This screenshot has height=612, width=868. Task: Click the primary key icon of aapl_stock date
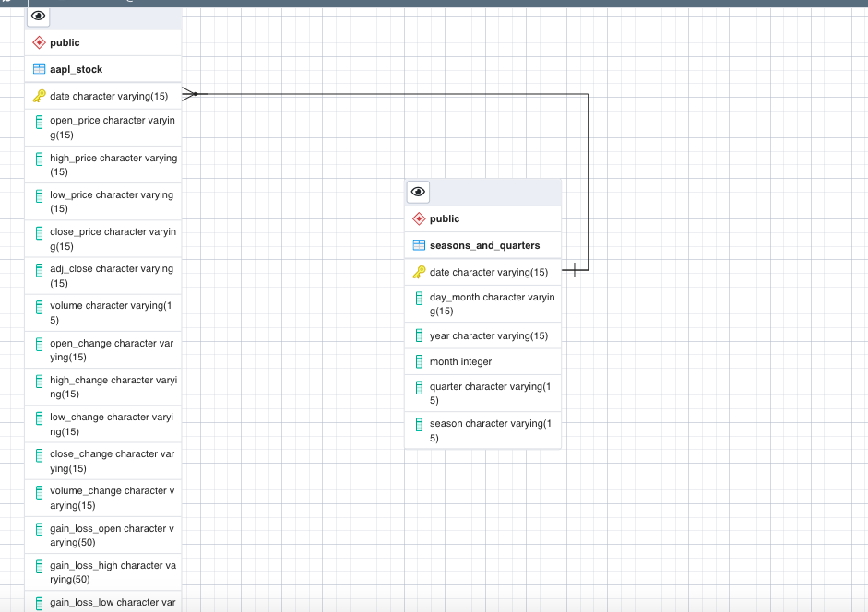tap(39, 96)
